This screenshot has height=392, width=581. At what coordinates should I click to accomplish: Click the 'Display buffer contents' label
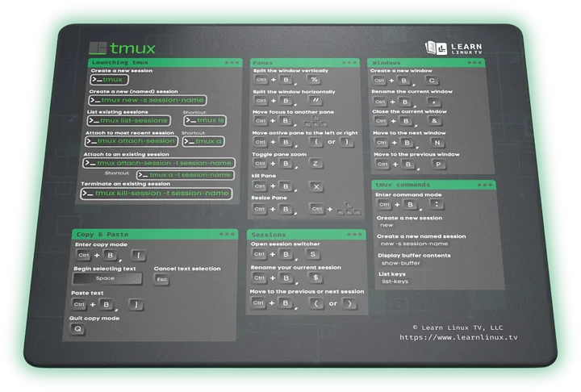[x=414, y=255]
